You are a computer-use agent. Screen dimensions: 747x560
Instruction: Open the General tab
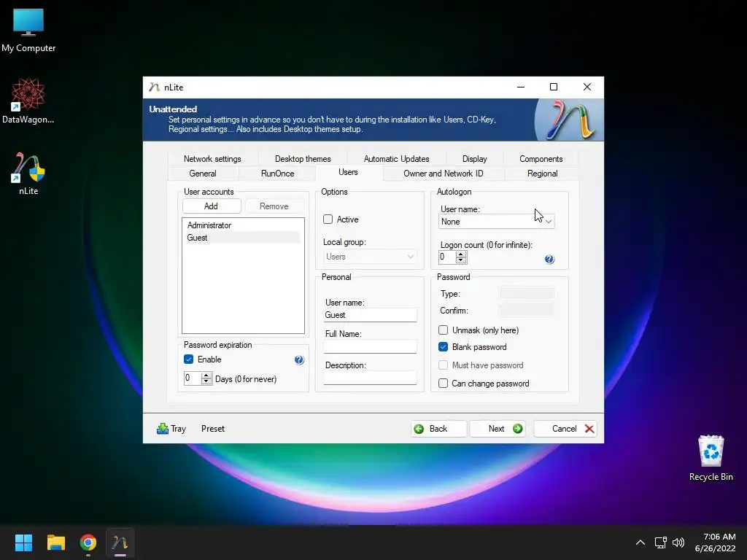tap(203, 174)
